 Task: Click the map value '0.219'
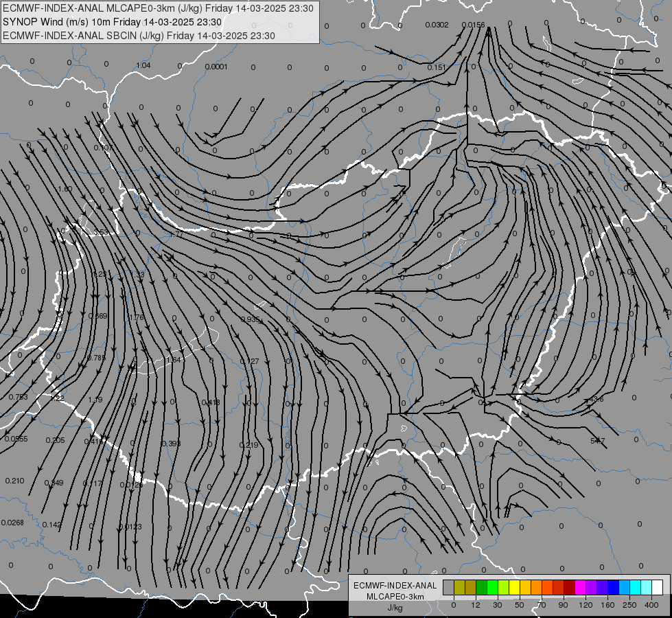coord(248,445)
